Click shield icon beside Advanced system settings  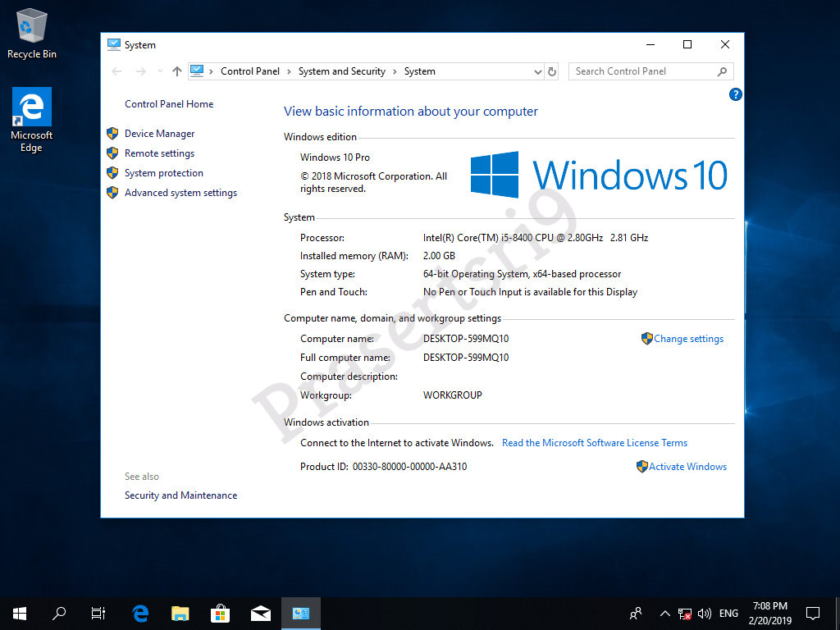(x=112, y=193)
